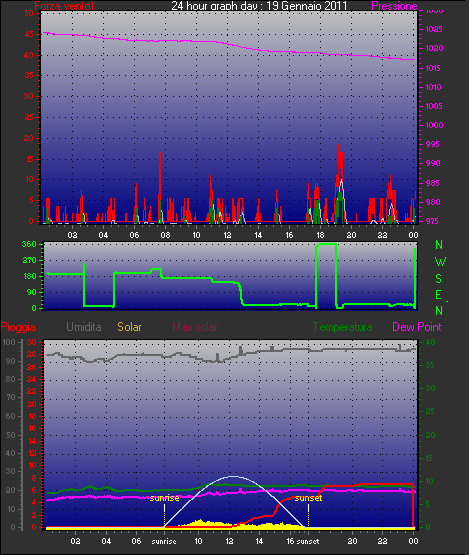Screen dimensions: 469x555
Task: Click the S compass direction letter
Action: (439, 279)
